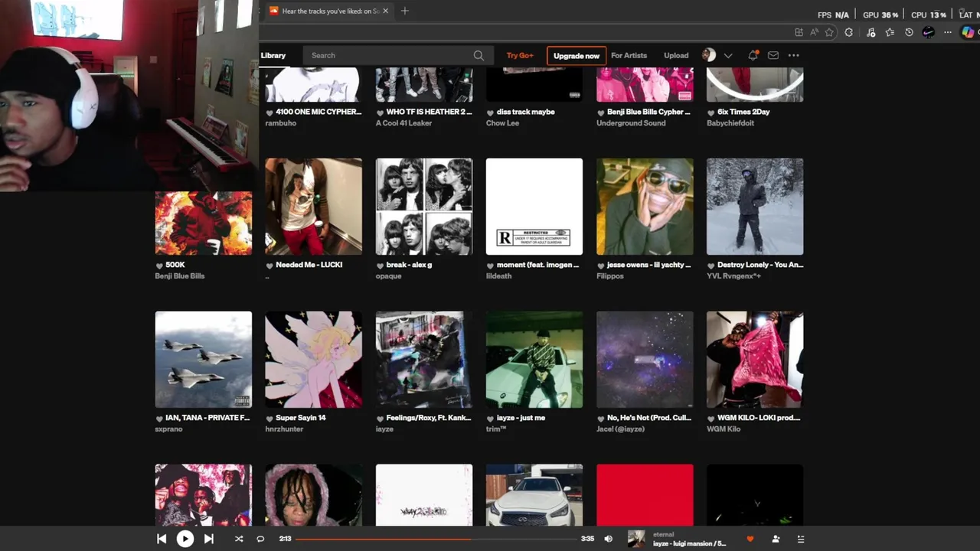Image resolution: width=980 pixels, height=551 pixels.
Task: Open the browser settings and more menu
Action: [948, 32]
